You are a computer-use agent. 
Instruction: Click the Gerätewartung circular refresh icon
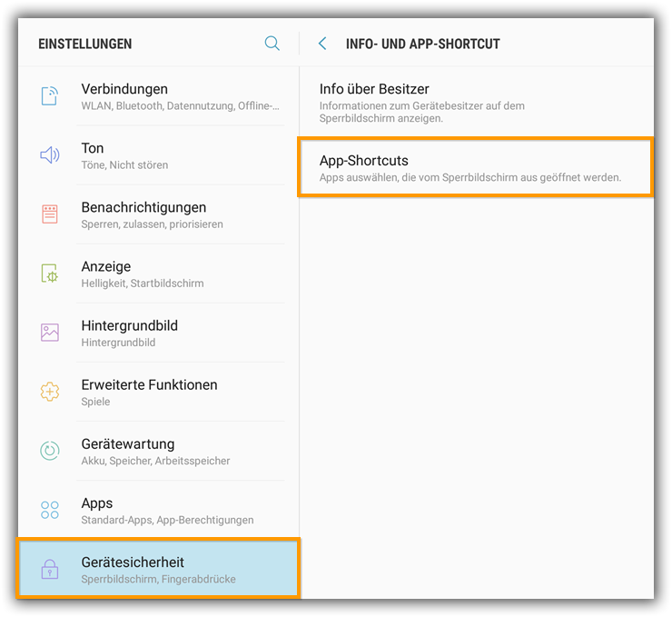pyautogui.click(x=50, y=451)
